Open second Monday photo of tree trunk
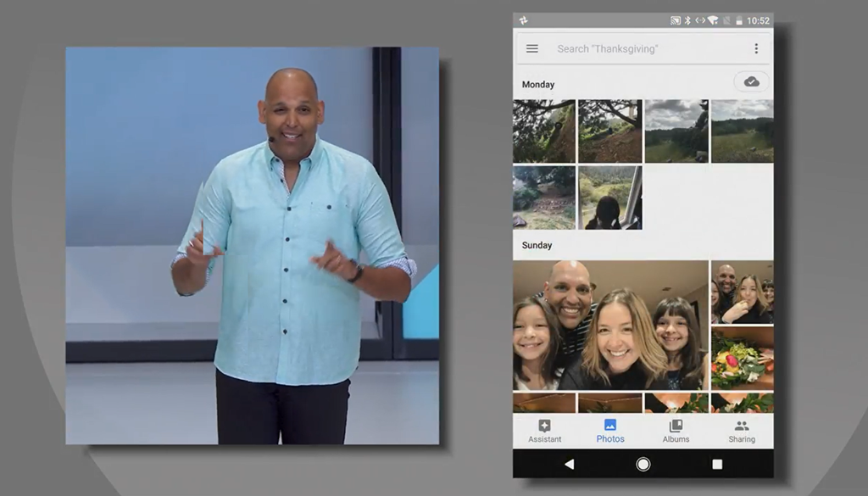The image size is (868, 496). click(x=610, y=131)
